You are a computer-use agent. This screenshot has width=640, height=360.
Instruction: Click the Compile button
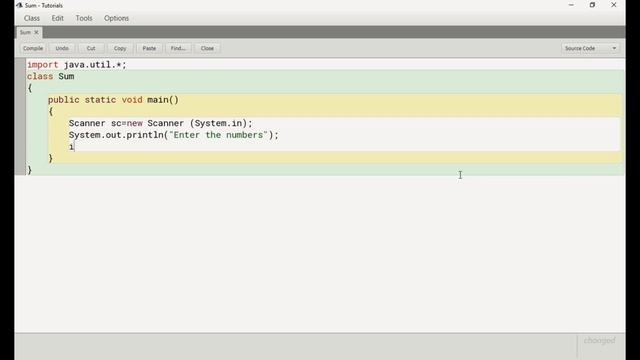[33, 48]
